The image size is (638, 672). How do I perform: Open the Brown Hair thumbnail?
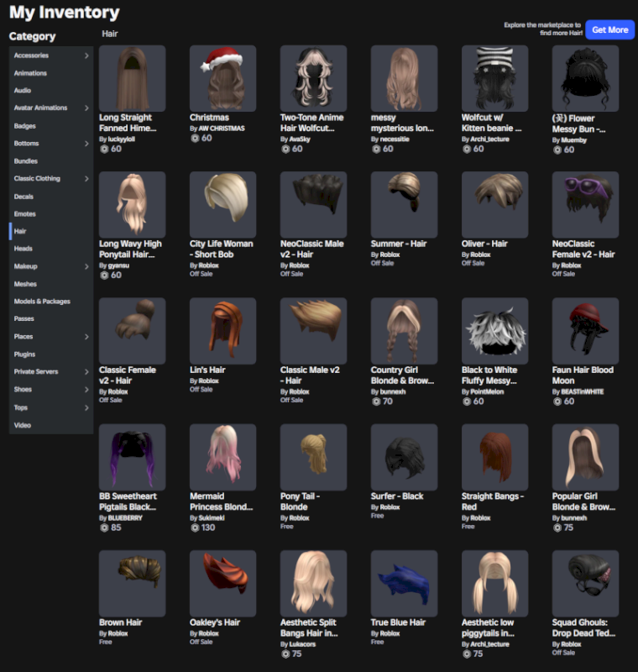(133, 584)
